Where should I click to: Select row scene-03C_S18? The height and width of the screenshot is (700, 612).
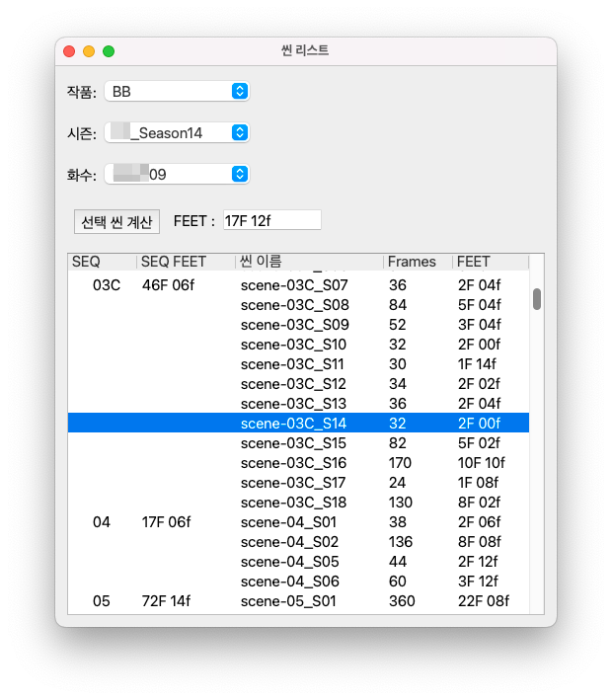pyautogui.click(x=298, y=503)
